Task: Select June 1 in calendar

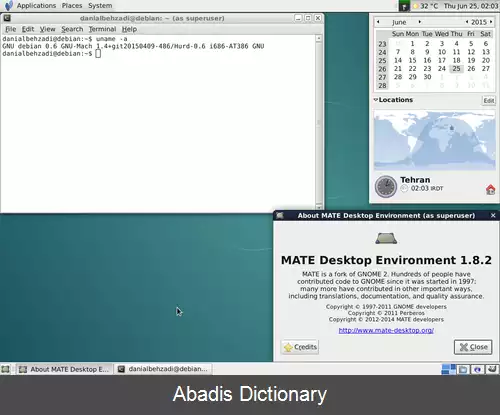Action: (412, 44)
